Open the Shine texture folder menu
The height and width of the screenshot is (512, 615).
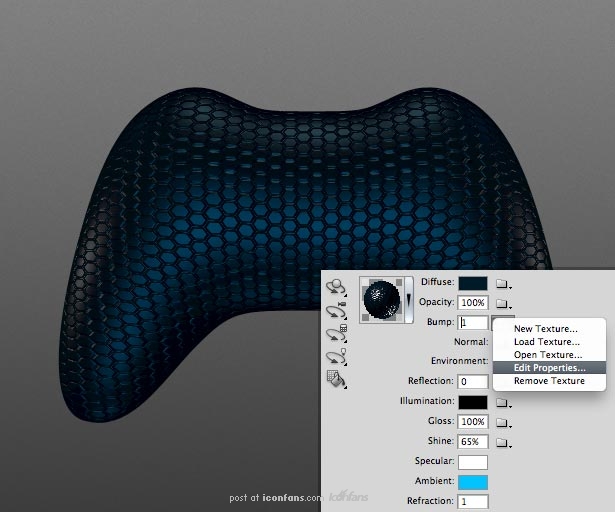[504, 443]
